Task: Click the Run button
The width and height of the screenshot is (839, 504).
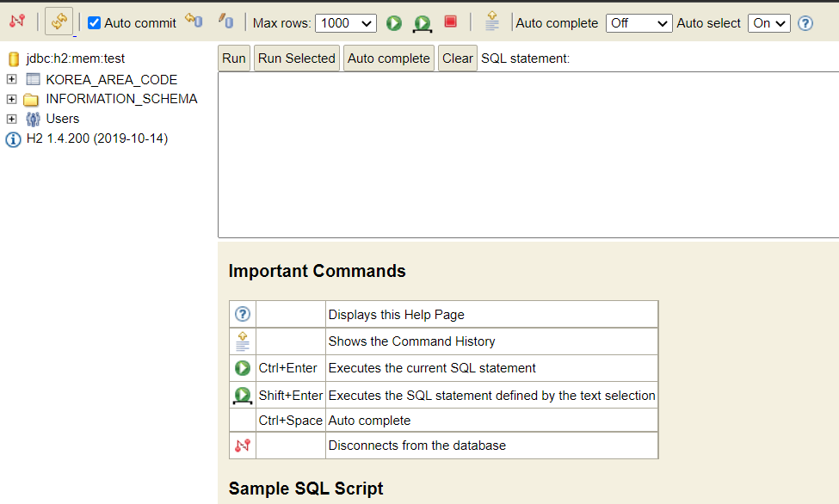Action: pos(234,58)
